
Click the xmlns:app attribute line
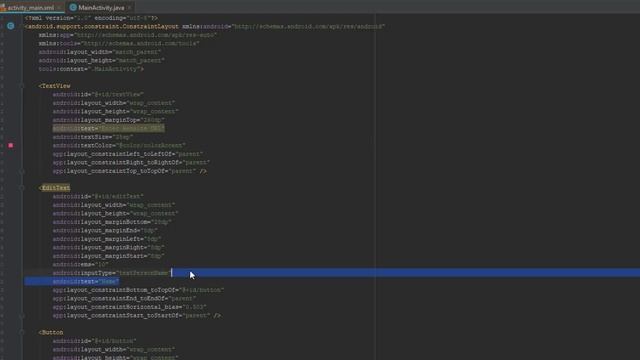click(x=127, y=35)
